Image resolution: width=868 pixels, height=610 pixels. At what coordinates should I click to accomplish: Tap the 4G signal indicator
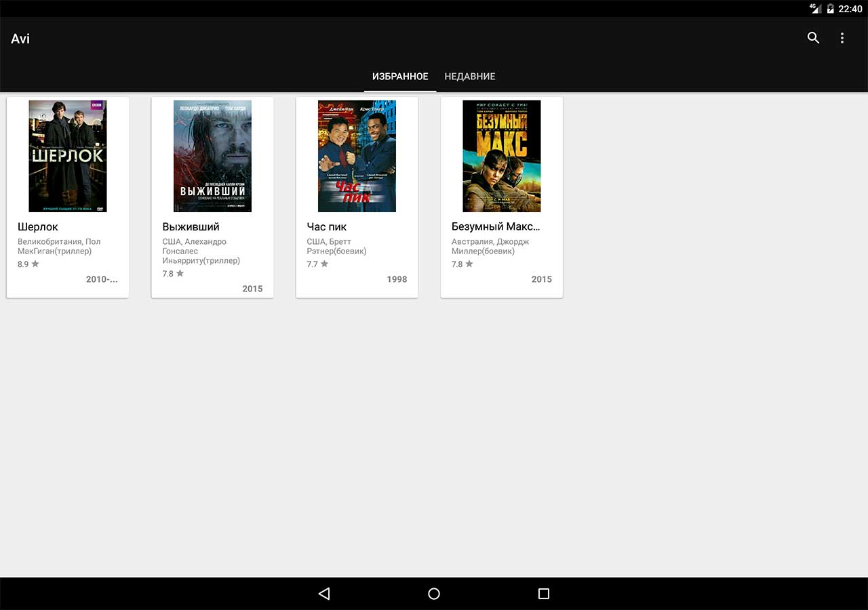pyautogui.click(x=815, y=8)
